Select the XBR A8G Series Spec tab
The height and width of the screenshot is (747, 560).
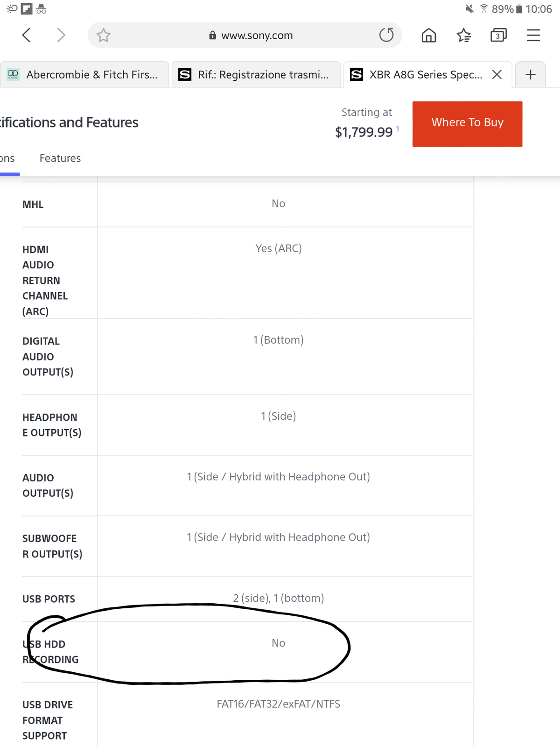click(x=420, y=75)
